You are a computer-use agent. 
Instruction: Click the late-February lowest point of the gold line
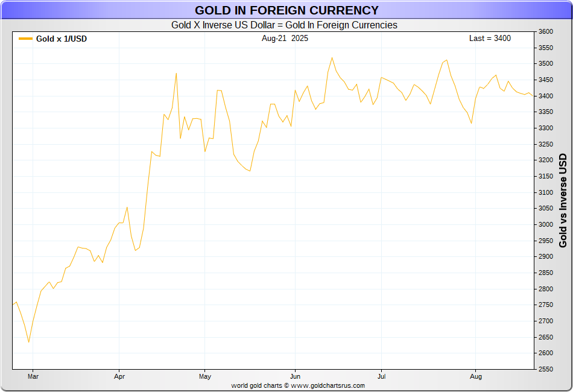click(29, 343)
